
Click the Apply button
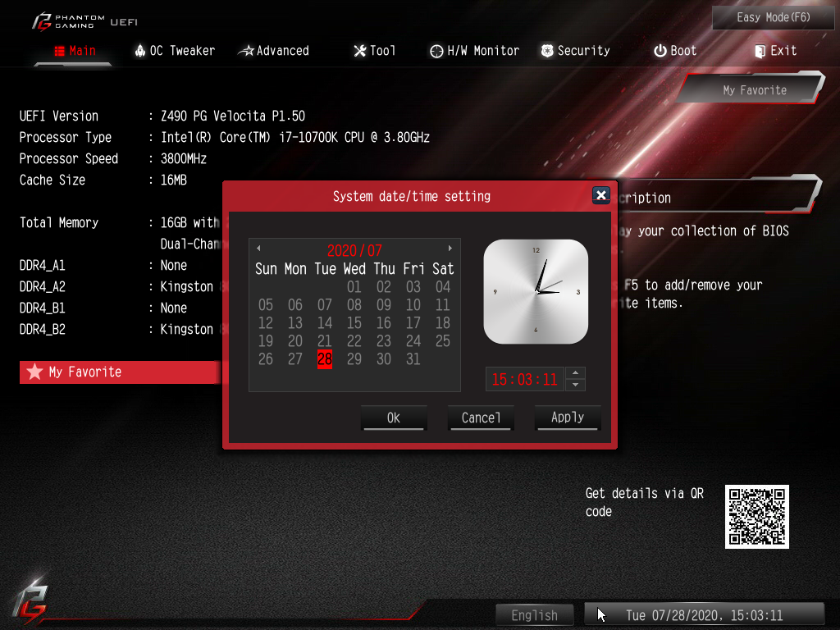point(568,418)
